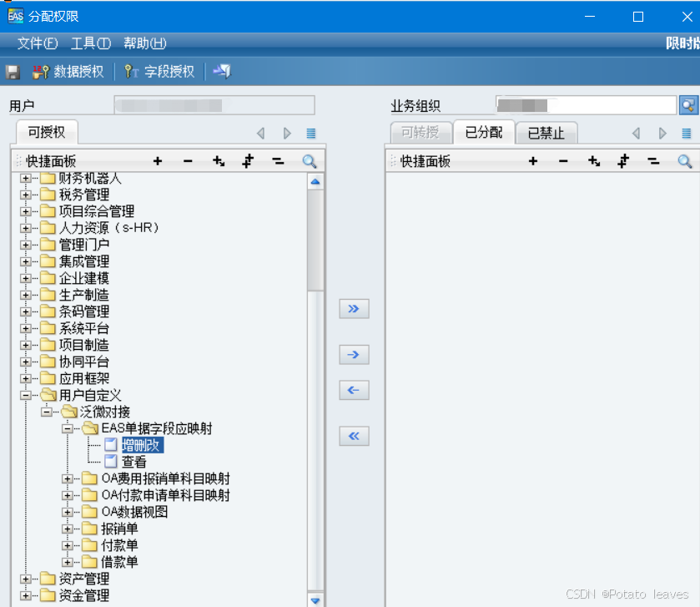Image resolution: width=700 pixels, height=607 pixels.
Task: Switch to the 已禁止 tab
Action: pos(546,133)
